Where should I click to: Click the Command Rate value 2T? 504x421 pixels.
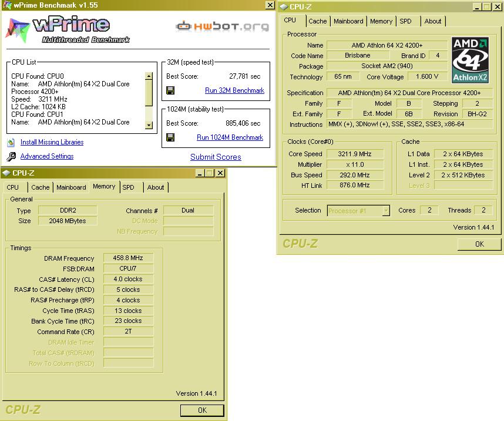point(128,331)
